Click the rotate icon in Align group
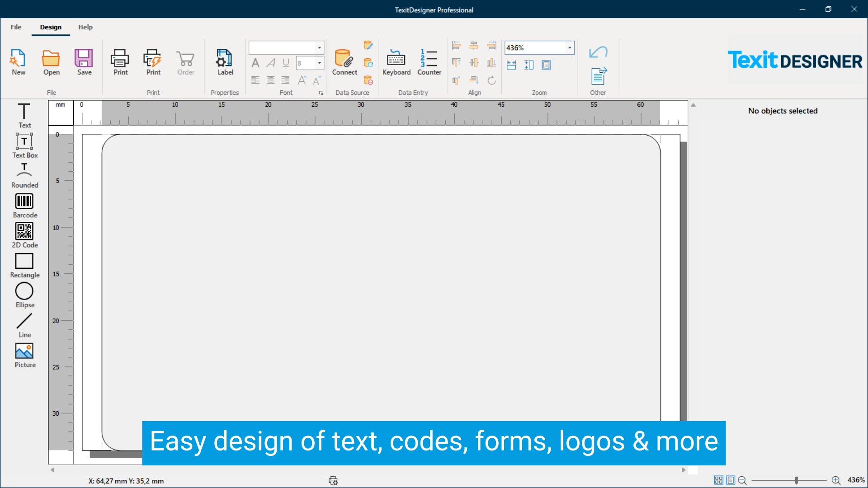868x488 pixels. point(491,80)
